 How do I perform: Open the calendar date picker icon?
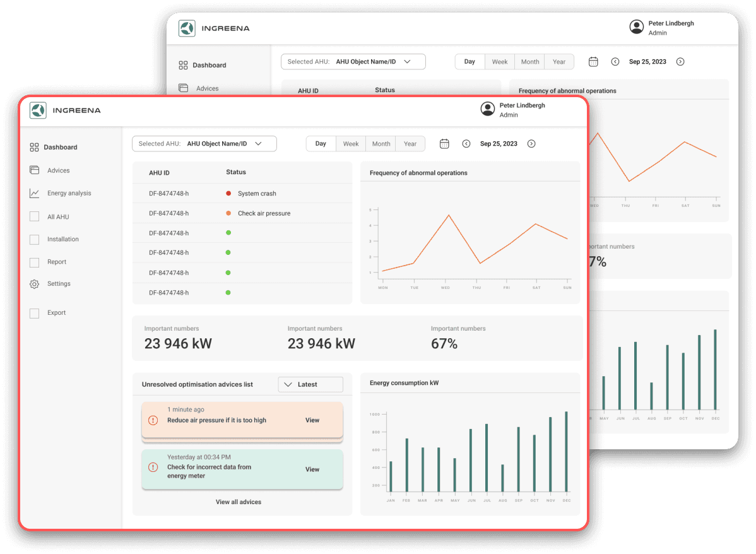(x=444, y=144)
